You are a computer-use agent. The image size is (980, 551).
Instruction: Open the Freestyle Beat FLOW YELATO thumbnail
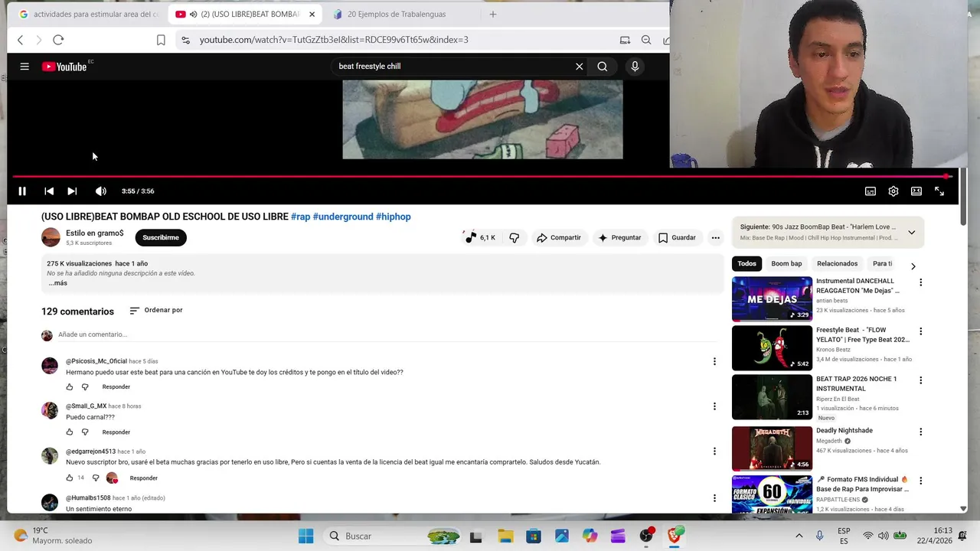tap(772, 348)
